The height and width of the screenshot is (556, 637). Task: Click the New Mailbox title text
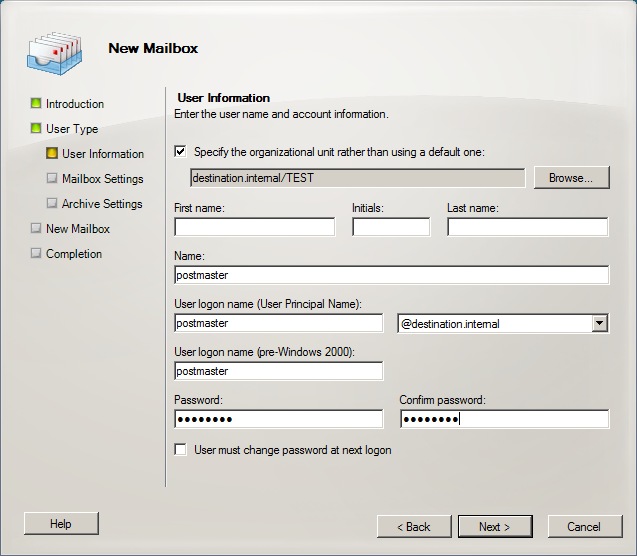(153, 48)
